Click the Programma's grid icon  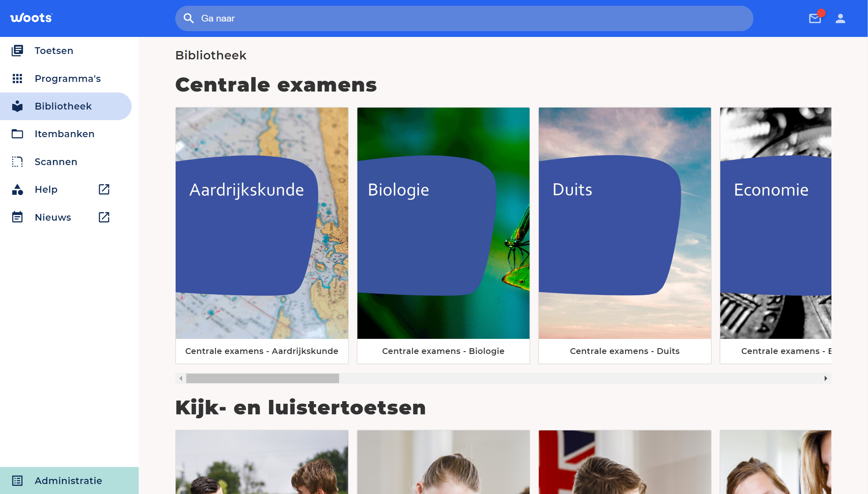tap(17, 78)
